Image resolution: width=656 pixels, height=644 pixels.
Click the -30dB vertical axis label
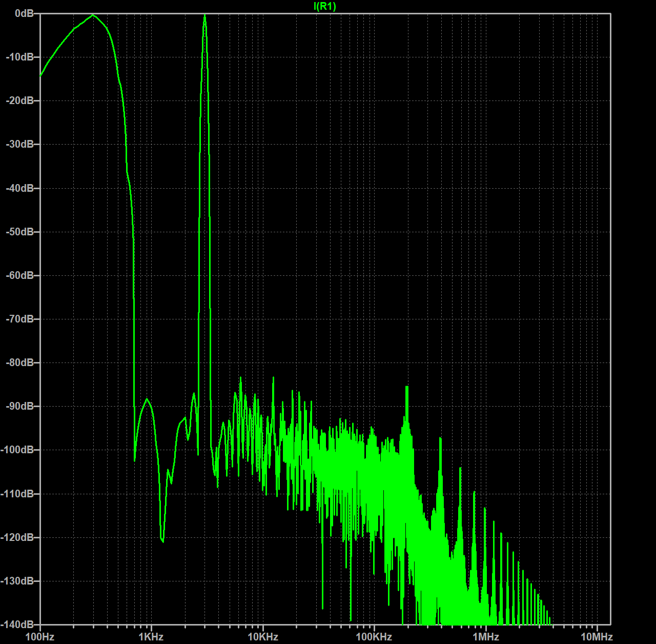(x=20, y=144)
